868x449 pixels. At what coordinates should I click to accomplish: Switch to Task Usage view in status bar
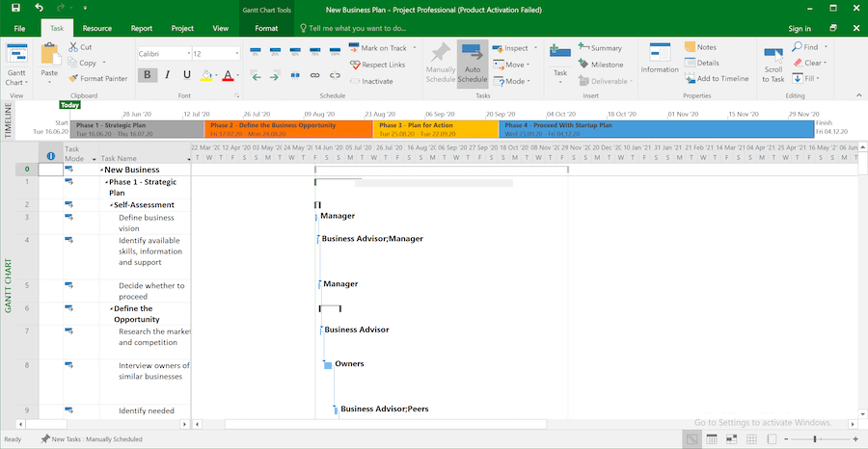(712, 439)
